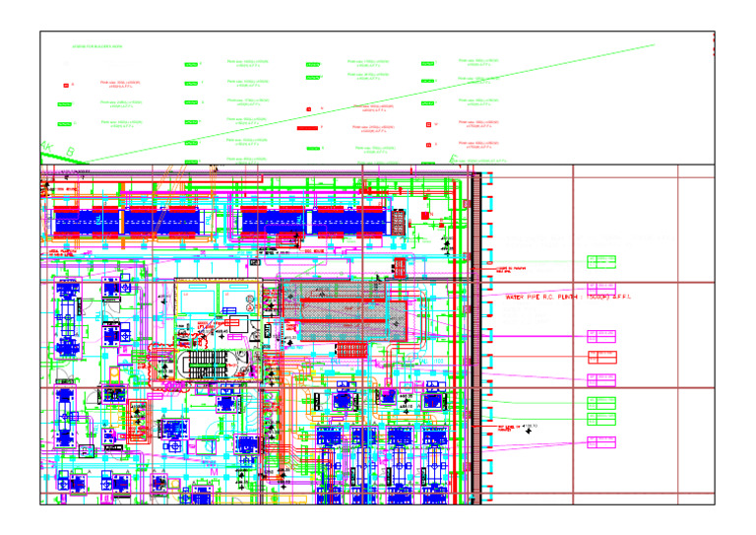Select the black elevation marker near lower red note
This screenshot has width=756, height=535.
[x=529, y=431]
